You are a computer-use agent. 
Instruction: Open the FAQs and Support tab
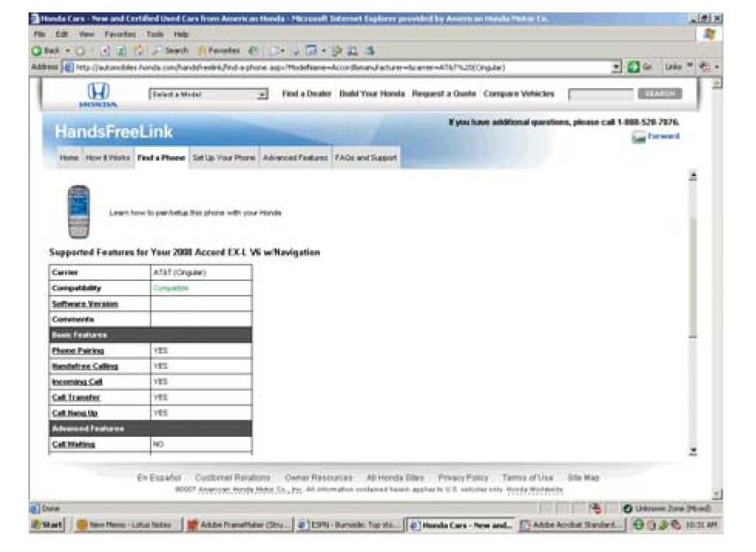pos(366,157)
